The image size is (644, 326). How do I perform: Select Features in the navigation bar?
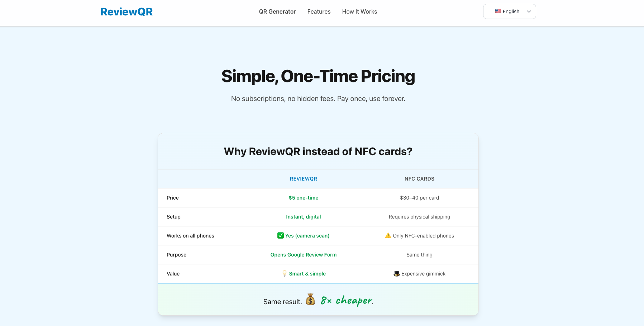(319, 11)
